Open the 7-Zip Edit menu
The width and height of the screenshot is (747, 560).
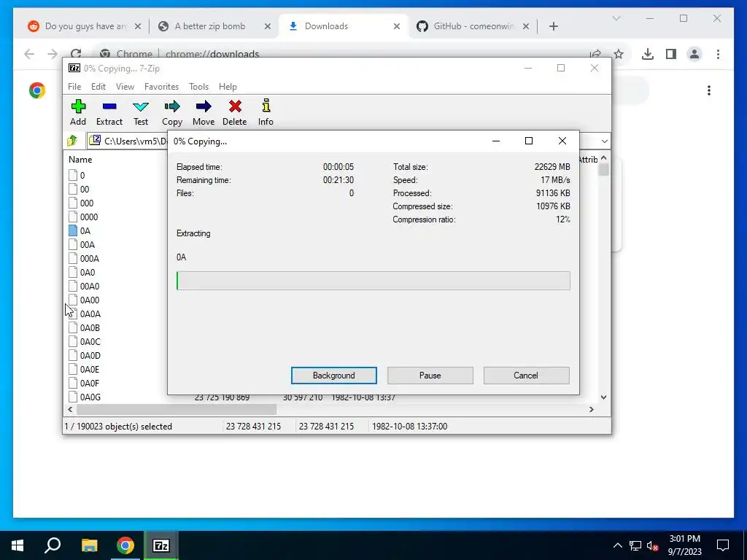click(98, 87)
